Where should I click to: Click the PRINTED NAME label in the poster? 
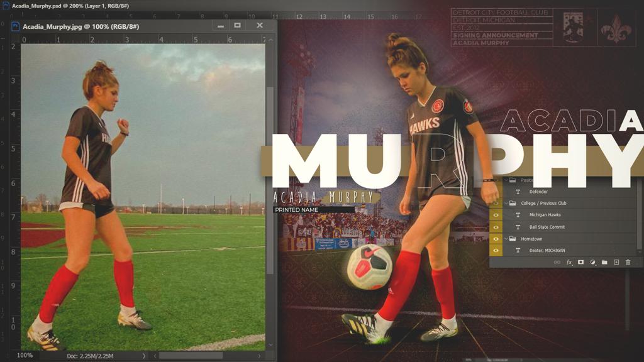coord(297,210)
